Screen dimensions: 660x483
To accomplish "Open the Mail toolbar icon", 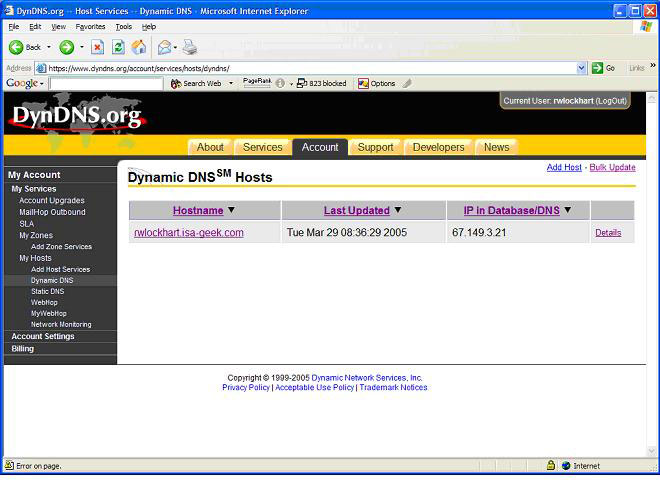I will point(165,47).
